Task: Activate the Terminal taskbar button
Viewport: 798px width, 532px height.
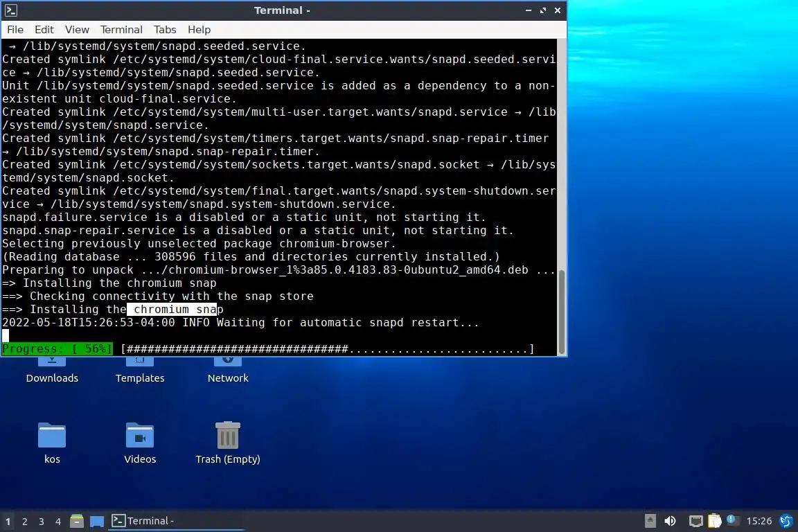Action: tap(176, 521)
